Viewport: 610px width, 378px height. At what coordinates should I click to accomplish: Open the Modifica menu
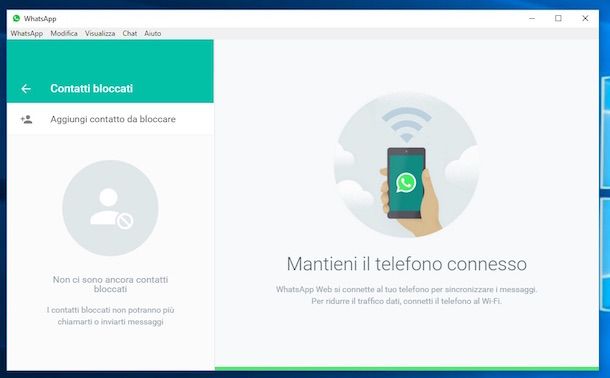pos(64,33)
